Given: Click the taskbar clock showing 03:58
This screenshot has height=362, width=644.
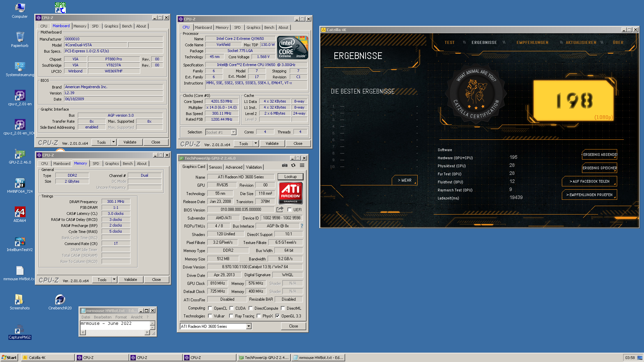Looking at the screenshot, I should click(x=630, y=358).
